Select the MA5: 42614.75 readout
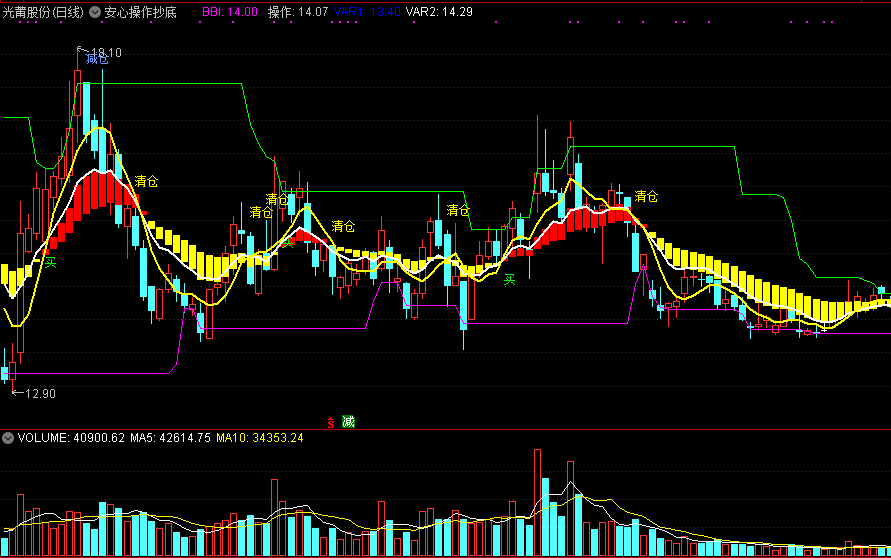The height and width of the screenshot is (558, 891). coord(170,438)
